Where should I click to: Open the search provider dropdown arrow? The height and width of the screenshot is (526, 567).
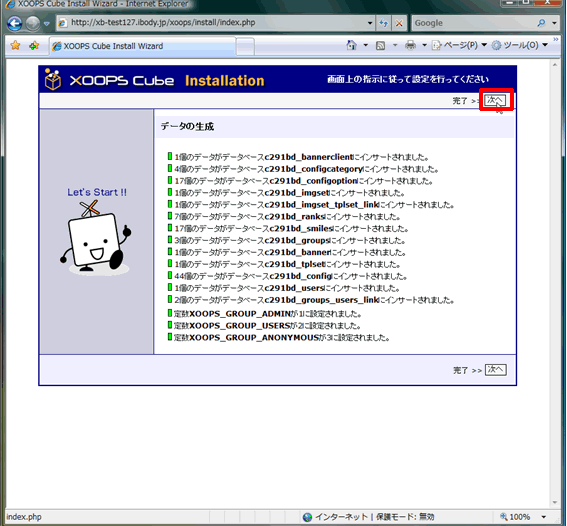point(554,23)
